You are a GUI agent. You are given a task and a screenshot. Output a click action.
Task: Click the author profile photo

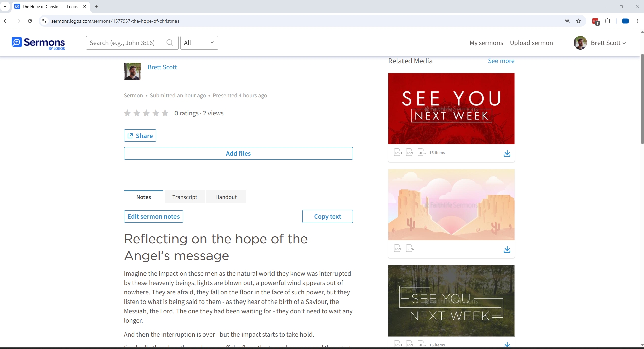pyautogui.click(x=132, y=71)
